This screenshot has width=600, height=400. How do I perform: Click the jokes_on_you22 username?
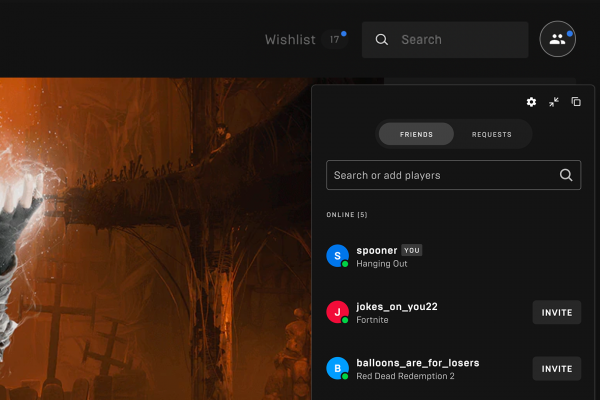pyautogui.click(x=397, y=307)
